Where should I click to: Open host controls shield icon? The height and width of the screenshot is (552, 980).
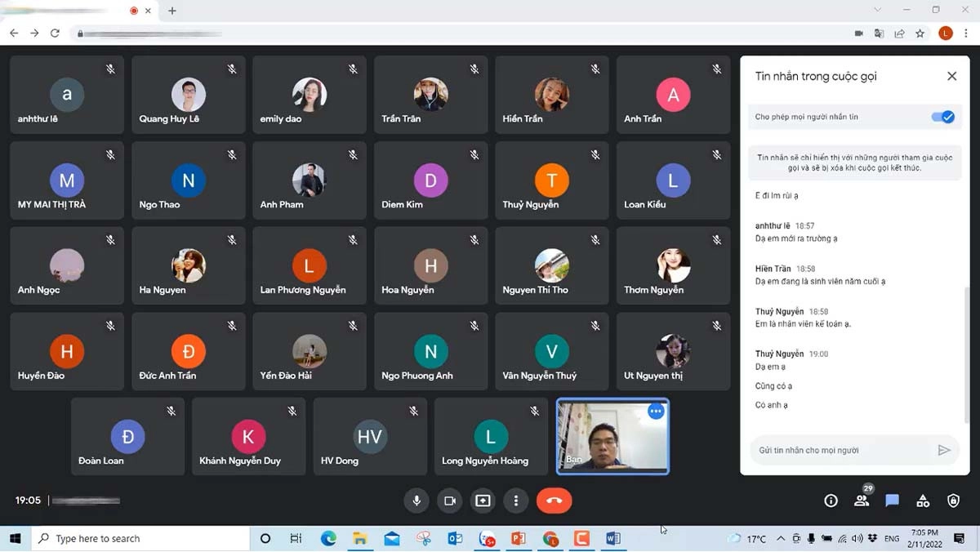pos(953,501)
